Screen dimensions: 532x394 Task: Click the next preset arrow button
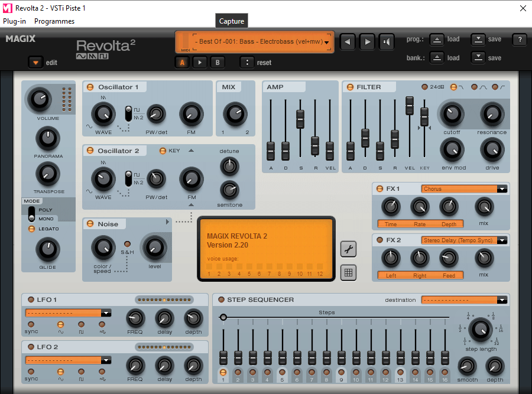pos(367,42)
